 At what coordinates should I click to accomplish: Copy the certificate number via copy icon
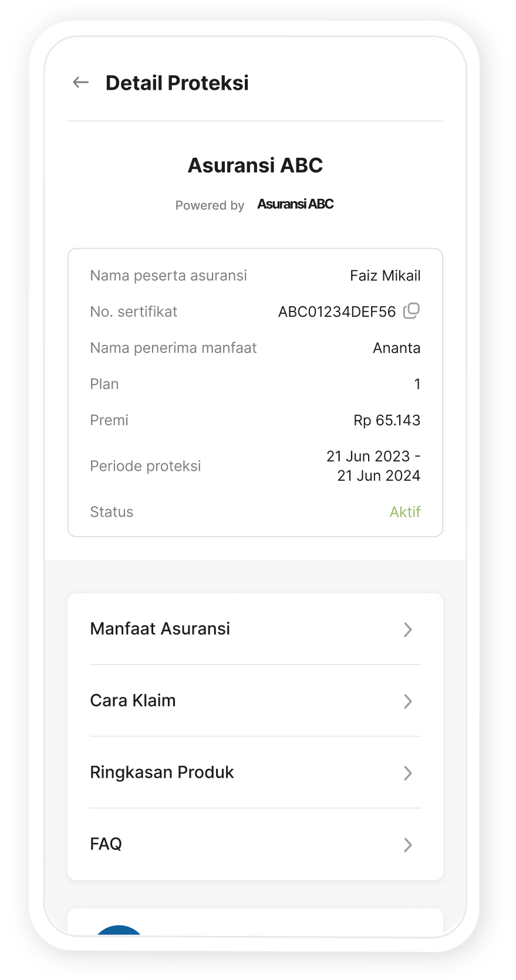412,311
